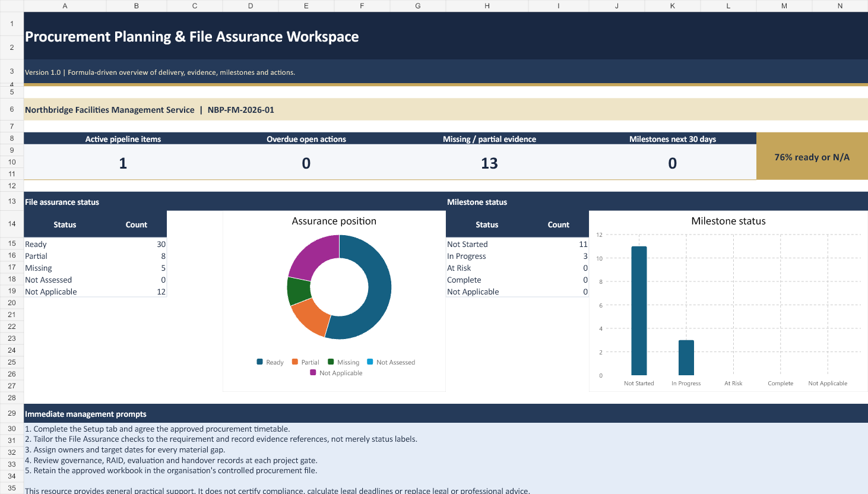Click the Complete axis label
Screen dimensions: 868x494
coord(780,384)
